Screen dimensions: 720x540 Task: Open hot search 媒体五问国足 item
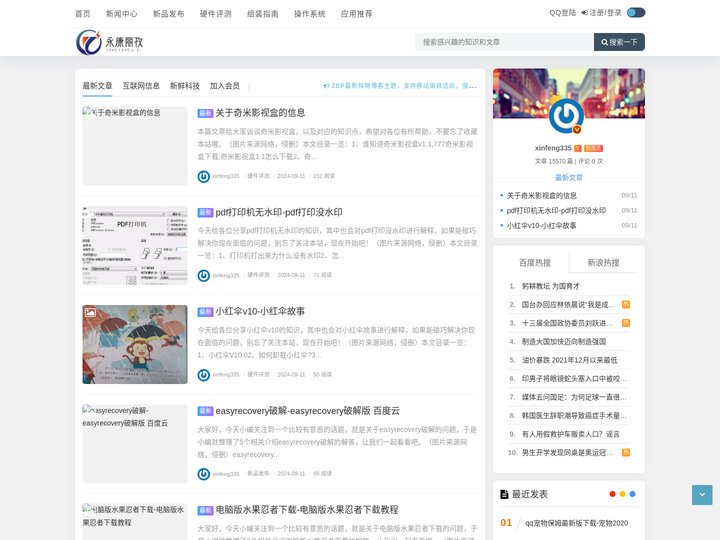coord(574,397)
